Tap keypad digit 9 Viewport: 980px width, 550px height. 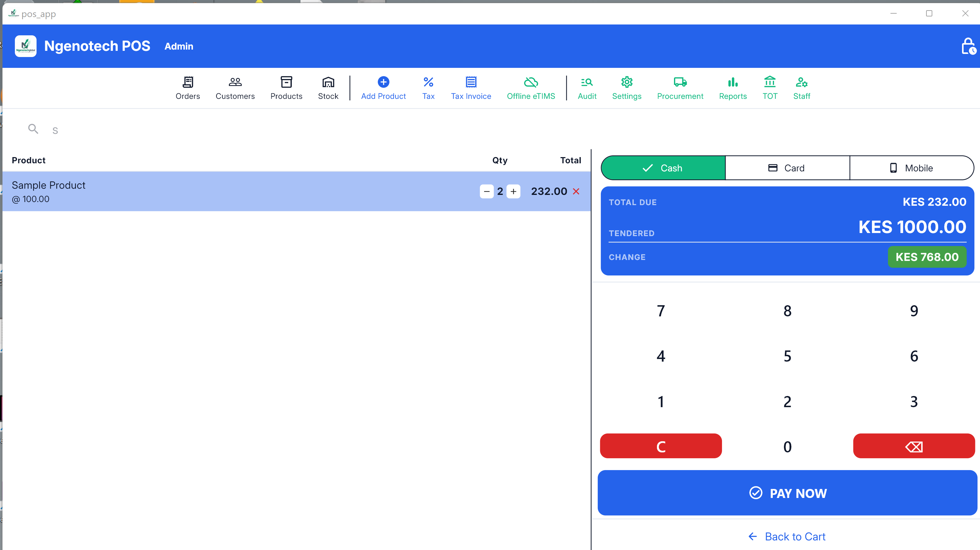(914, 311)
